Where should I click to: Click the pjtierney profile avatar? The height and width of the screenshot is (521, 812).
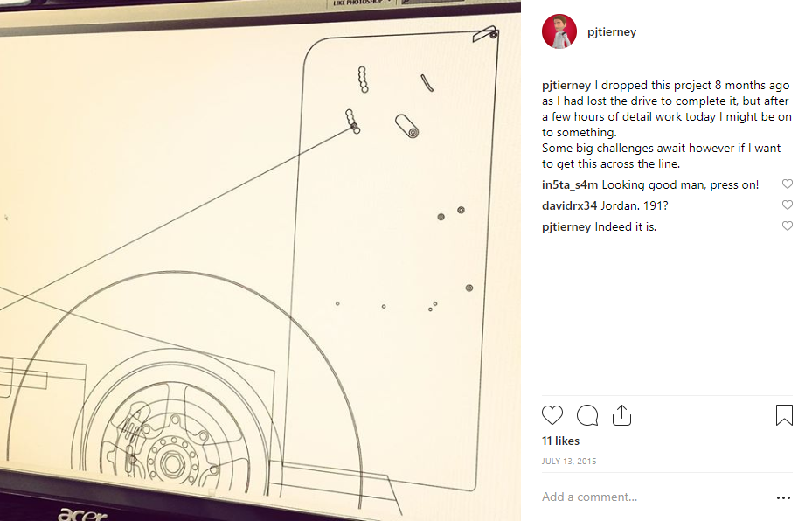coord(559,31)
